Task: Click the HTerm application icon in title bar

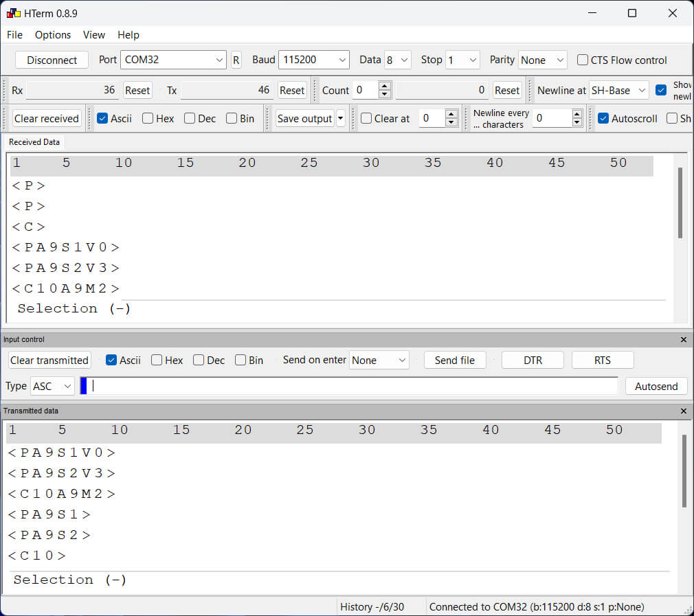Action: pyautogui.click(x=13, y=13)
